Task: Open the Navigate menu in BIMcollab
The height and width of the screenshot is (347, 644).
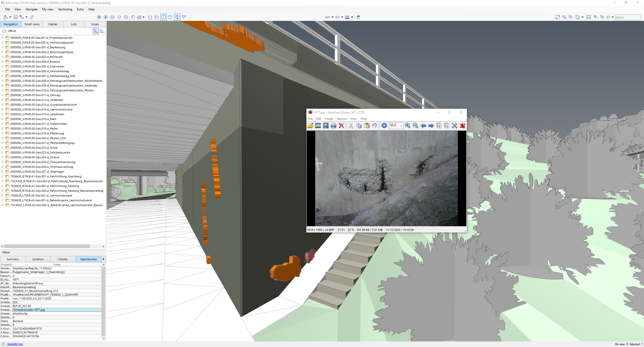Action: (x=31, y=9)
